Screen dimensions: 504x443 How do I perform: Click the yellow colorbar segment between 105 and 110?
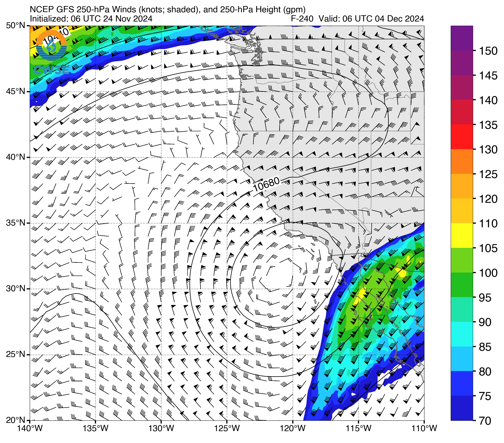tap(462, 235)
